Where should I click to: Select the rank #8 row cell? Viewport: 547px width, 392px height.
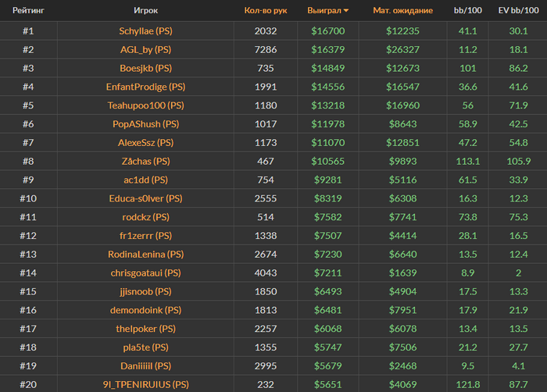pyautogui.click(x=27, y=162)
